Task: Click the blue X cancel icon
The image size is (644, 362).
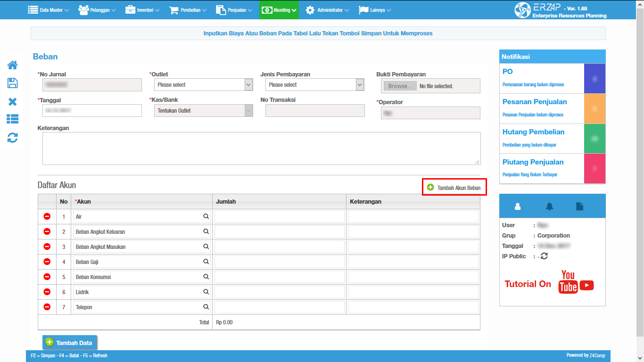Action: pyautogui.click(x=13, y=102)
